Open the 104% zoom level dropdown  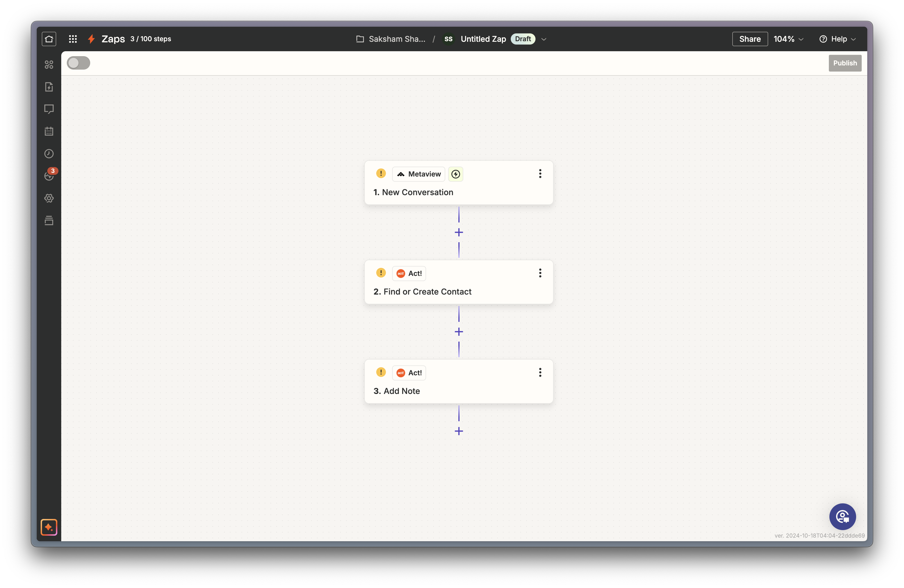pos(788,39)
